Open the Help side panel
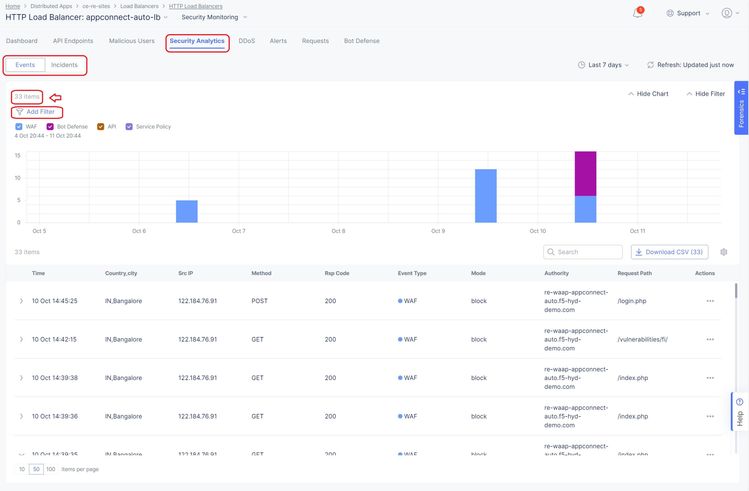The height and width of the screenshot is (491, 749). (x=740, y=412)
